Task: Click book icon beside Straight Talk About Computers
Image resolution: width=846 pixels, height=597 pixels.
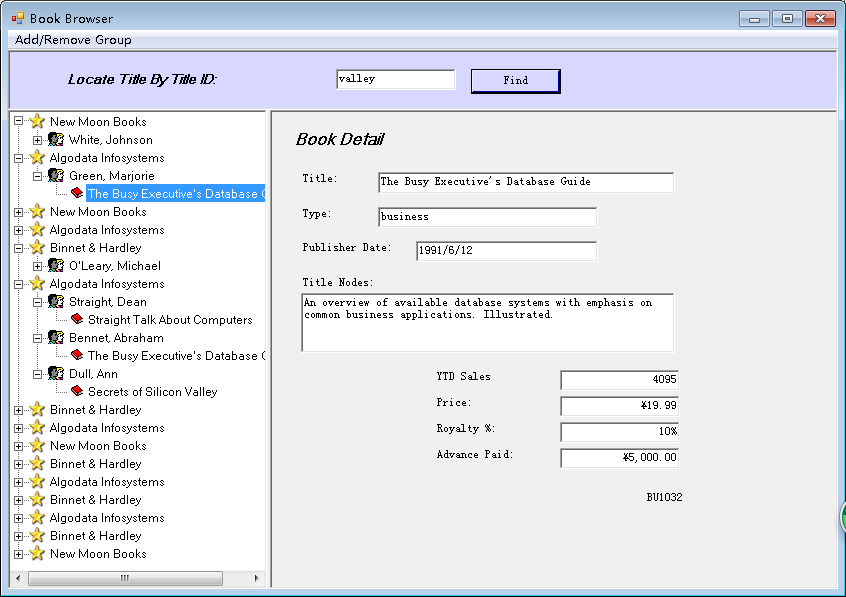Action: (x=77, y=319)
